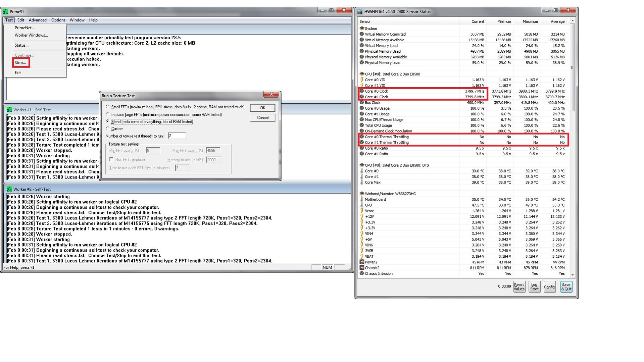The height and width of the screenshot is (362, 644).
Task: Click the torture test threads number field
Action: click(x=177, y=136)
